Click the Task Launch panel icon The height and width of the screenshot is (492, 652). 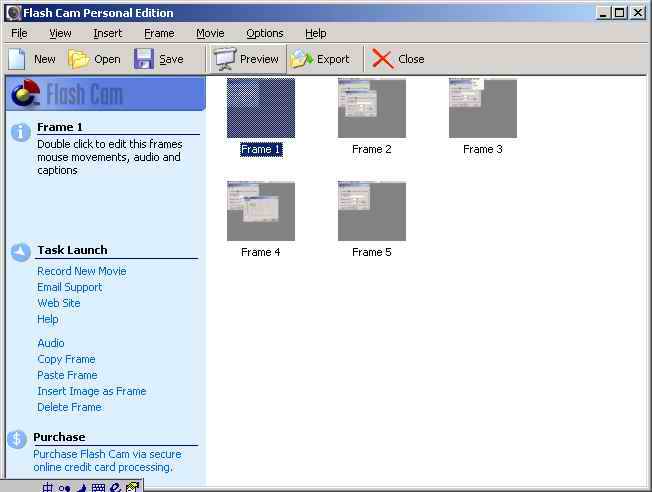(20, 252)
